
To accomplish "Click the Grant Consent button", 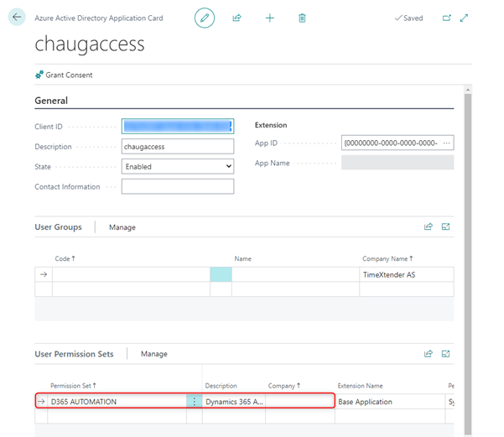I will tap(64, 75).
